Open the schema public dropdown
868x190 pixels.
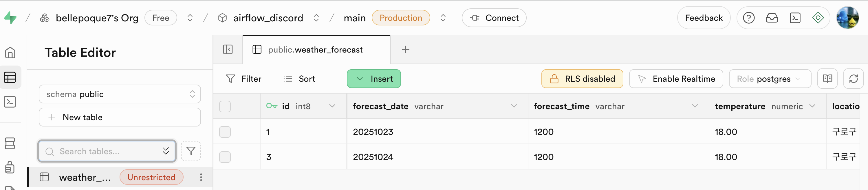coord(120,94)
